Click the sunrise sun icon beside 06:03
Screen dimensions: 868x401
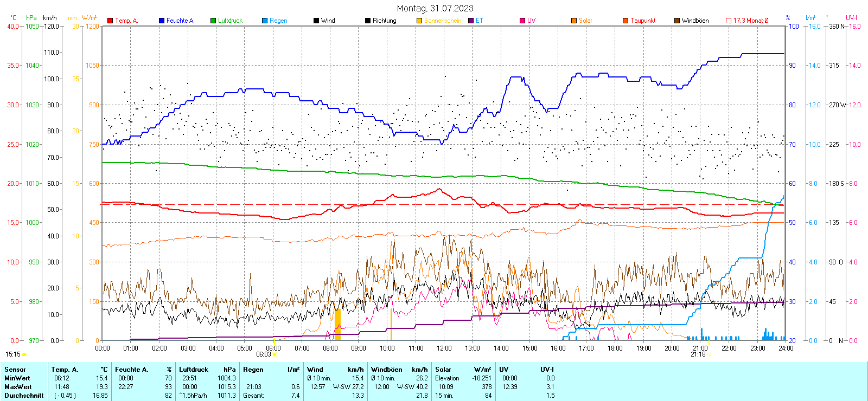[x=275, y=354]
